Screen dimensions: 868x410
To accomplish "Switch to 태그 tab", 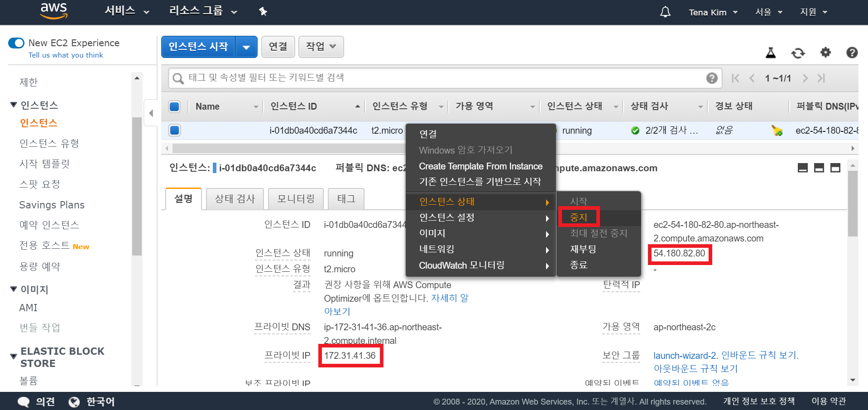I will (346, 199).
